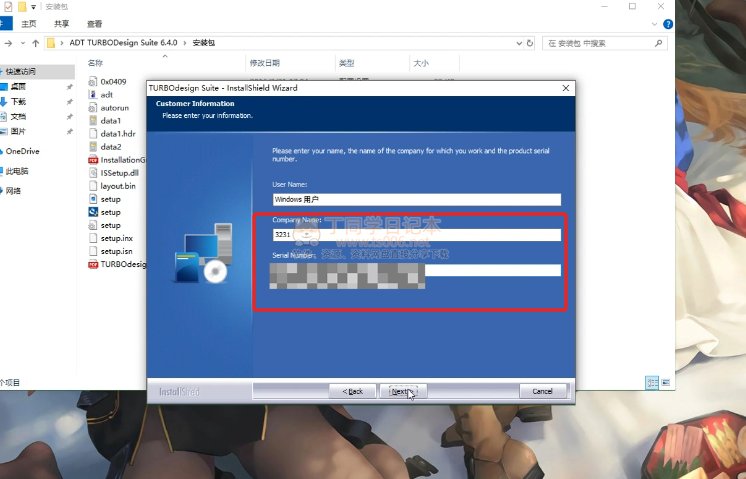746x479 pixels.
Task: Open the 查看 ribbon tab
Action: coord(94,23)
